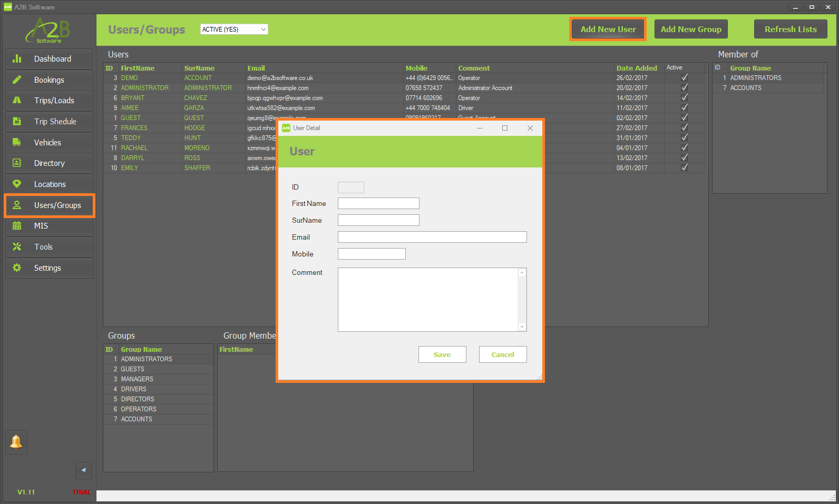Click the Tools wrench icon
Image resolution: width=839 pixels, height=504 pixels.
tap(17, 246)
